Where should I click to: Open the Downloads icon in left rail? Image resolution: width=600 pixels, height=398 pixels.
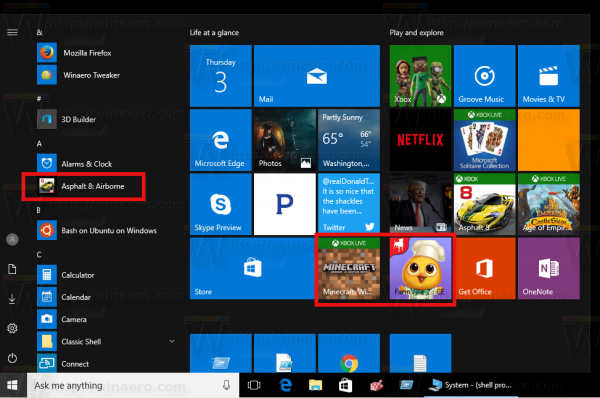pyautogui.click(x=12, y=299)
